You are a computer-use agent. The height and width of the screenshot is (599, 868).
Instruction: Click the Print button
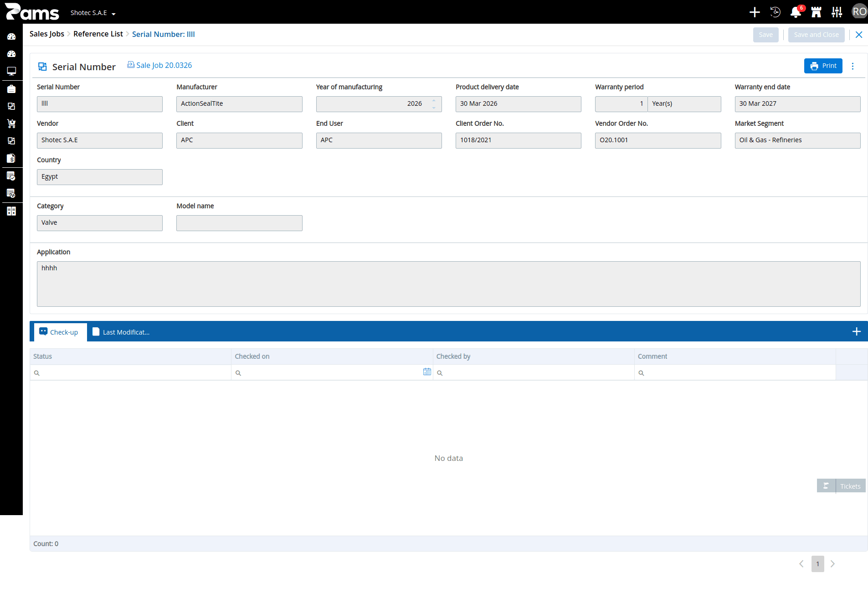coord(823,66)
